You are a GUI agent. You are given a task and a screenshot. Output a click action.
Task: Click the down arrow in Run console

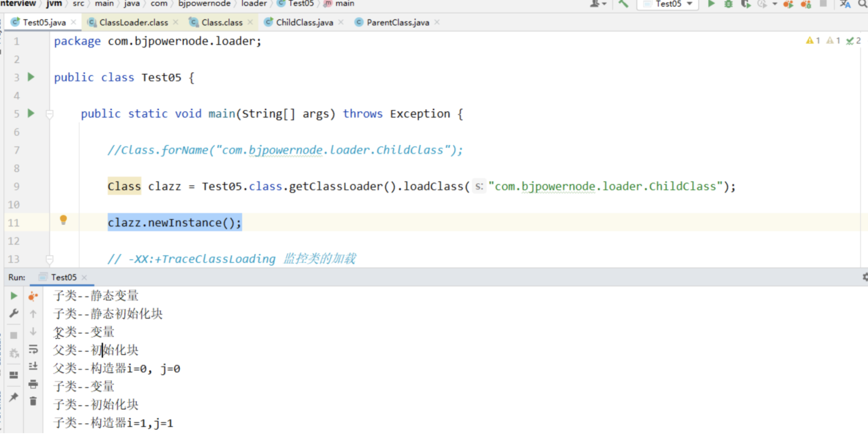[x=33, y=332]
